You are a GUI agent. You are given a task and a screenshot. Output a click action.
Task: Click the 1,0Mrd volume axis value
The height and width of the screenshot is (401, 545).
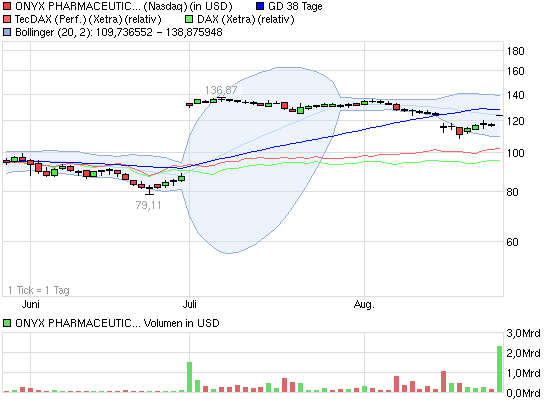523,373
